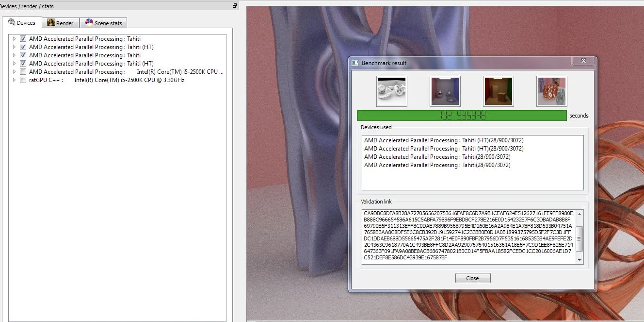Click the 'Benchmark result' dialog title text

[x=384, y=63]
